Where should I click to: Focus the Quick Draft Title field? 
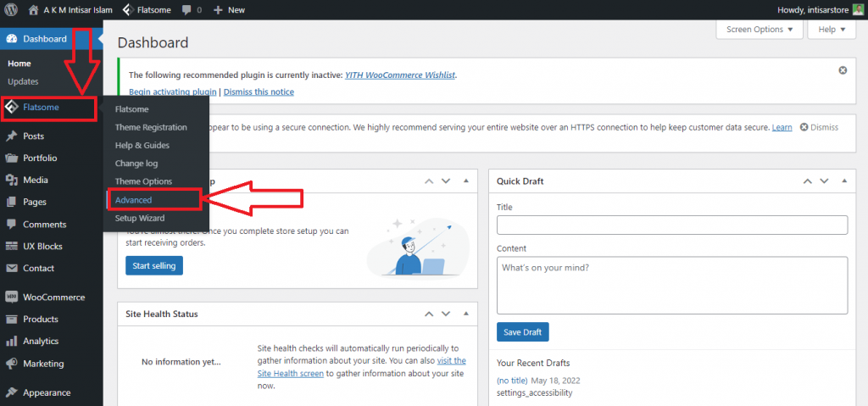pyautogui.click(x=672, y=225)
